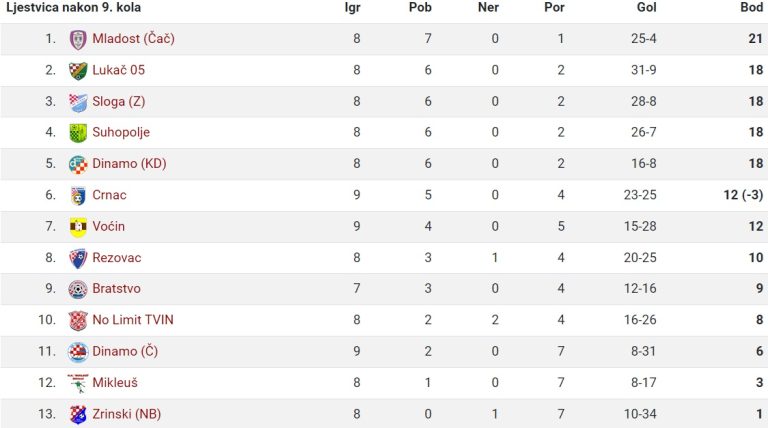Click the Mladost (Čač) club crest
The width and height of the screenshot is (768, 428).
click(x=78, y=39)
